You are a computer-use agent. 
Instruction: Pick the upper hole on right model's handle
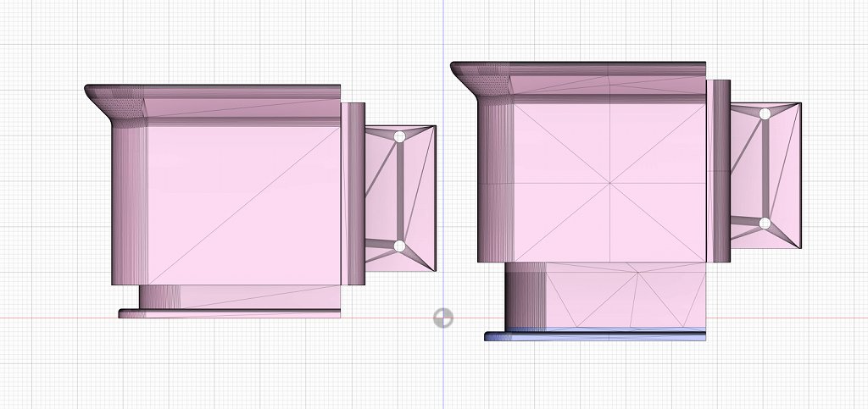click(x=765, y=114)
